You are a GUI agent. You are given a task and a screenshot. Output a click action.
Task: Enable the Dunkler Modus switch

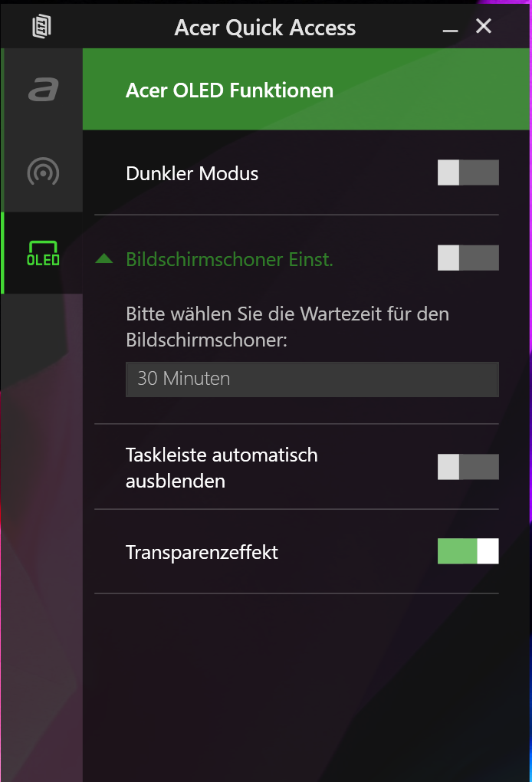(x=468, y=172)
